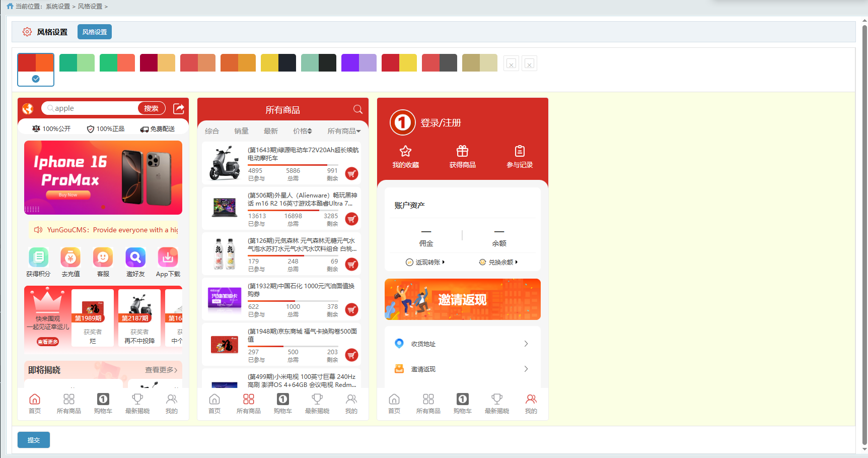This screenshot has width=868, height=458.
Task: Click 获得商品 gift icon
Action: click(463, 151)
